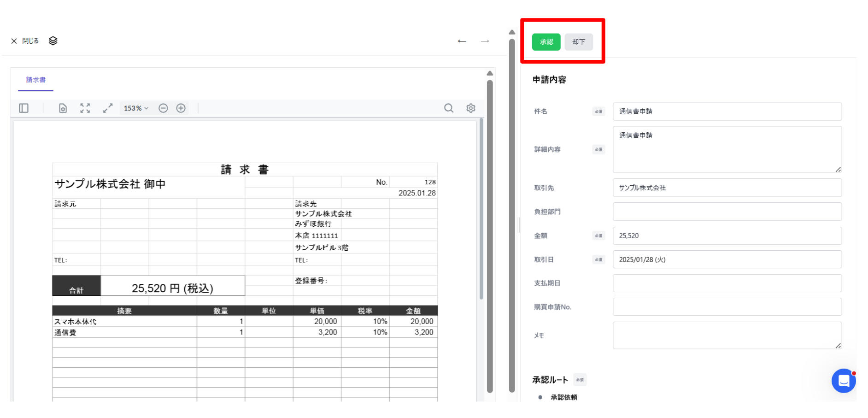This screenshot has height=418, width=868.
Task: Go to next document with right arrow
Action: pyautogui.click(x=485, y=41)
